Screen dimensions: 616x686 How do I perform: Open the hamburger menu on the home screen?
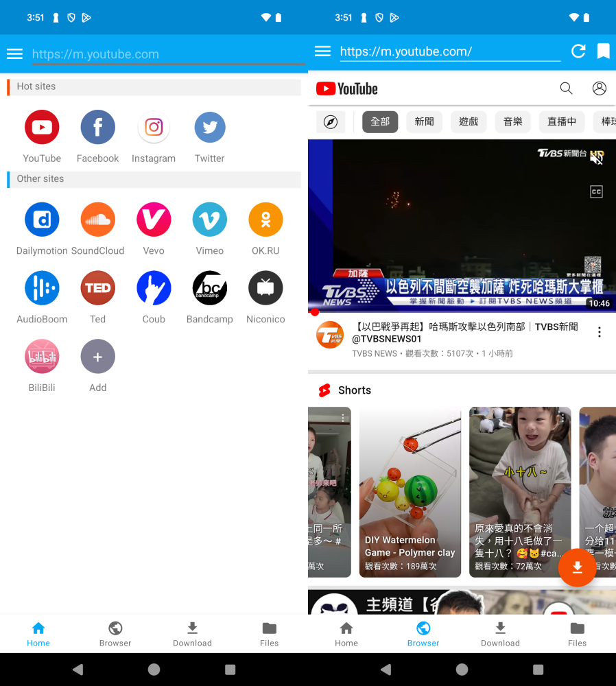click(14, 54)
